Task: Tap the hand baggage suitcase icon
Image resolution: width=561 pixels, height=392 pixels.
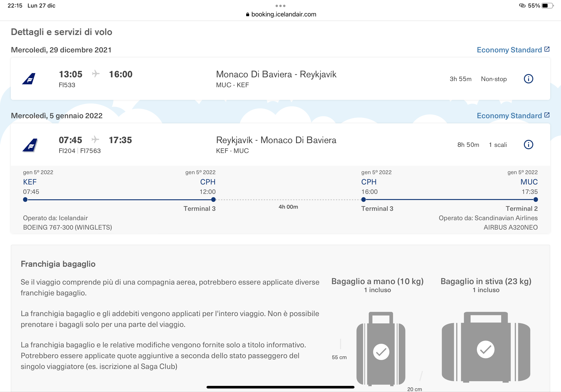Action: pyautogui.click(x=381, y=349)
